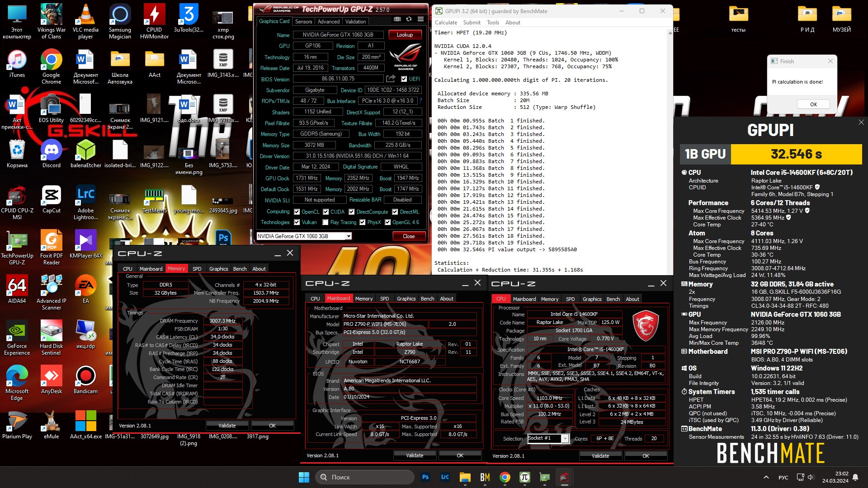Click the GPU-Z screenshot camera icon
This screenshot has height=488, width=868.
[397, 19]
